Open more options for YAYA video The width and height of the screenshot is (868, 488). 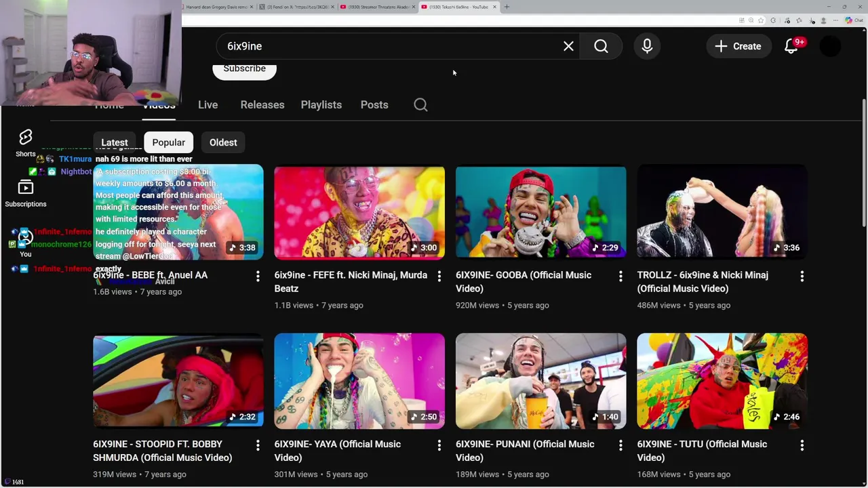pos(439,445)
